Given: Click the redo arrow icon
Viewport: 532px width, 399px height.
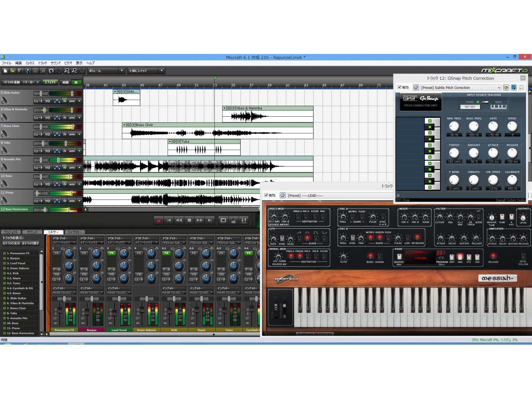Looking at the screenshot, I should pyautogui.click(x=58, y=71).
